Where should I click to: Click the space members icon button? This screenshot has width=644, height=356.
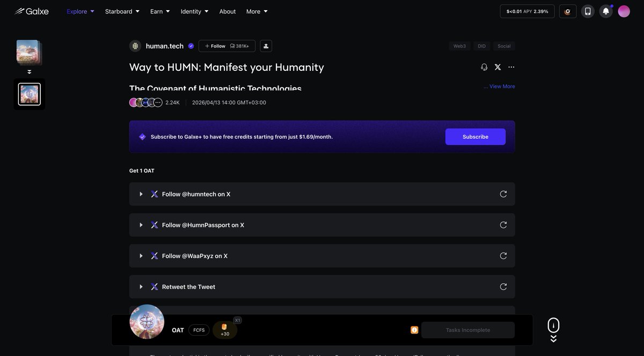pyautogui.click(x=266, y=46)
